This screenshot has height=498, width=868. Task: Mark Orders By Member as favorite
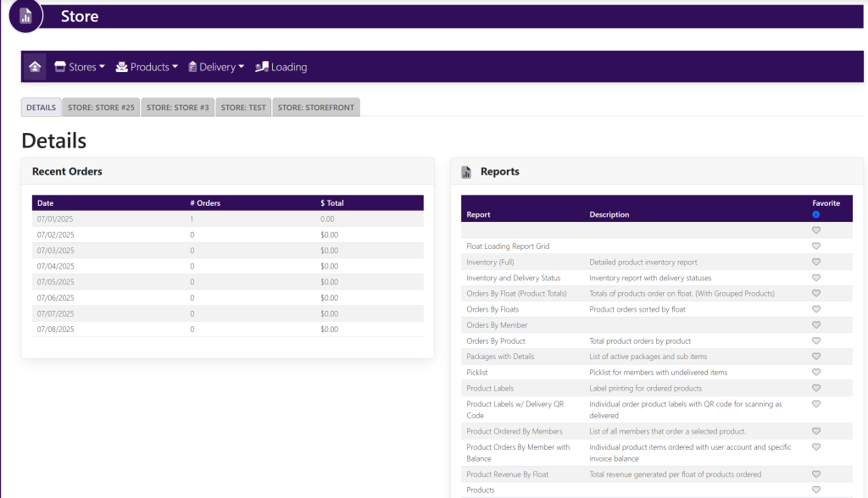(x=816, y=325)
